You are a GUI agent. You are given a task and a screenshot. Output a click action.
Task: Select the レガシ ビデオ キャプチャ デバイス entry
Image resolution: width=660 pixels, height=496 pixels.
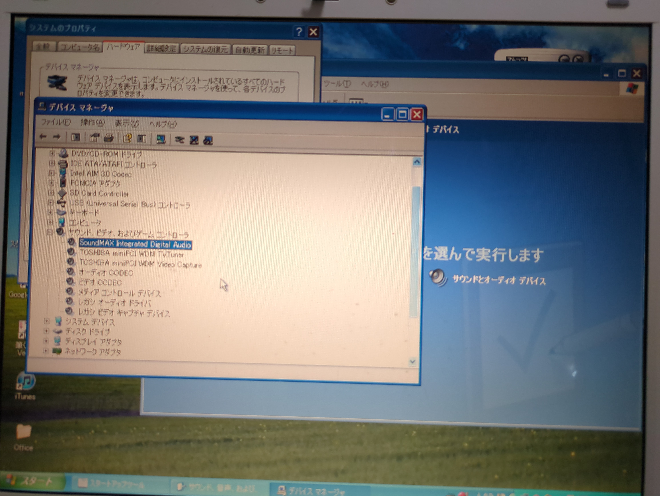(x=124, y=313)
